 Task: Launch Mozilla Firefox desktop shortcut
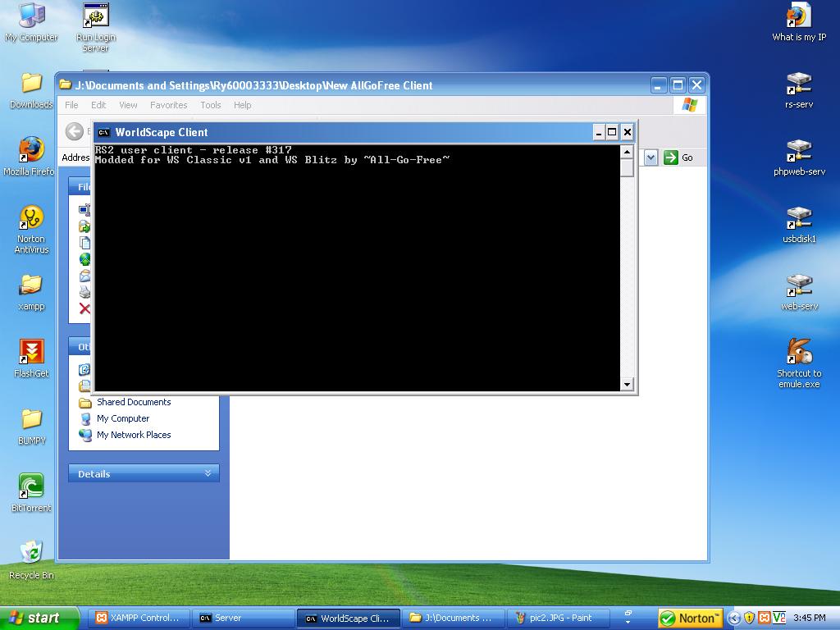coord(30,156)
